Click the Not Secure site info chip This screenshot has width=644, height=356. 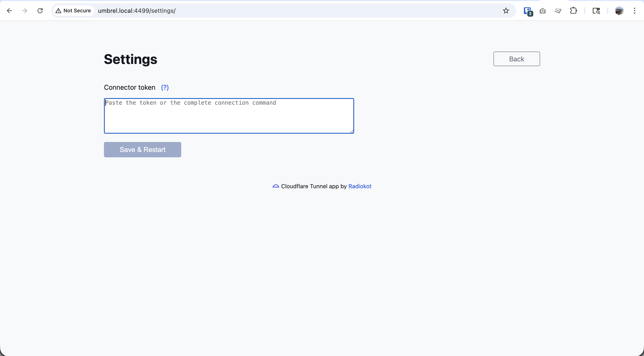(x=73, y=11)
